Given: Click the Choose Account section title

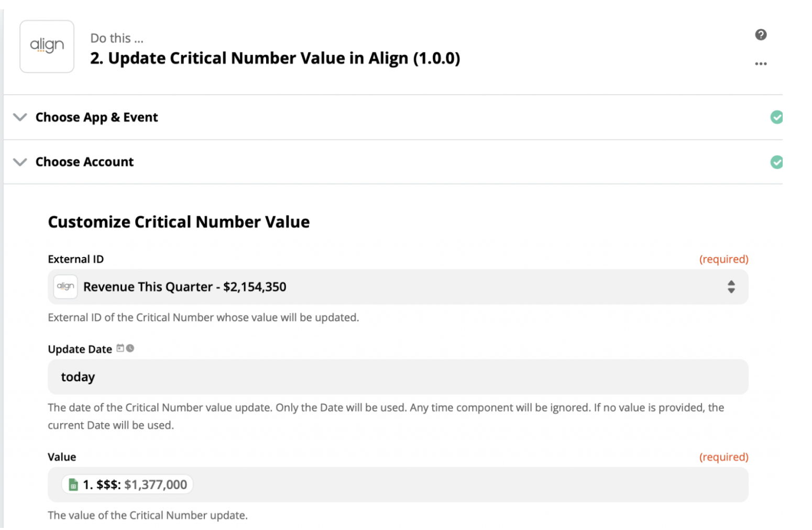Looking at the screenshot, I should (84, 162).
